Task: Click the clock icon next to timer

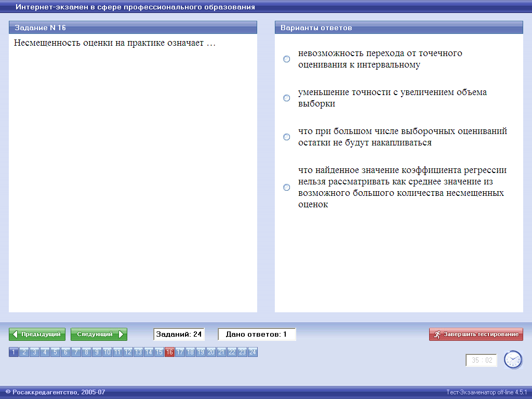Action: click(x=513, y=360)
